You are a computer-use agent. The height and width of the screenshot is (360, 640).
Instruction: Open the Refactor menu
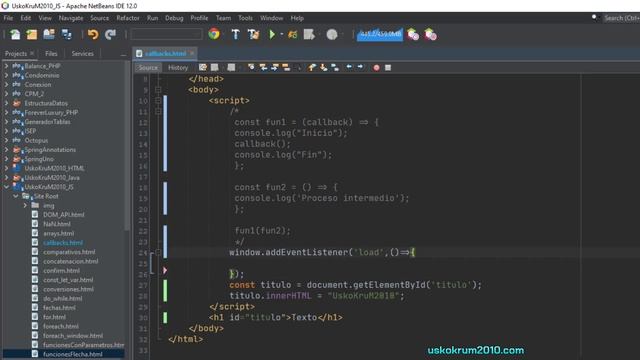(128, 18)
